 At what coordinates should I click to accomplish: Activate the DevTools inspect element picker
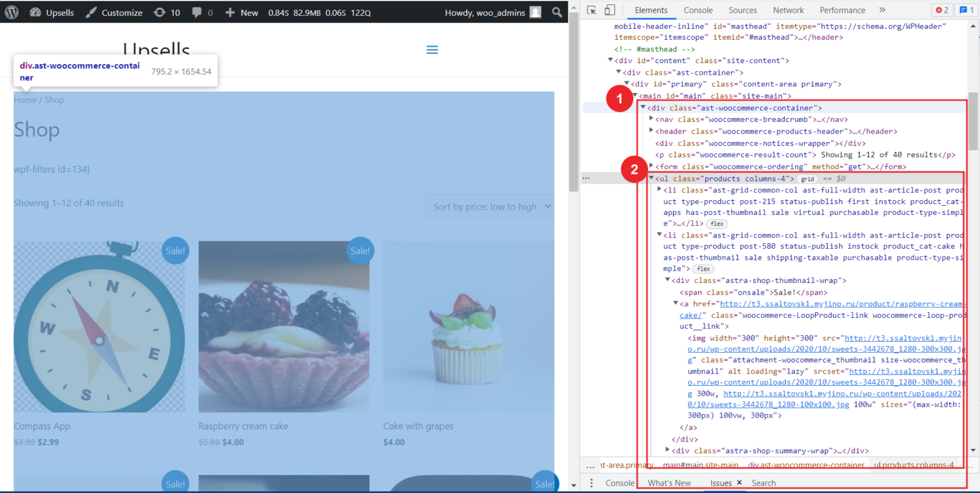coord(592,10)
